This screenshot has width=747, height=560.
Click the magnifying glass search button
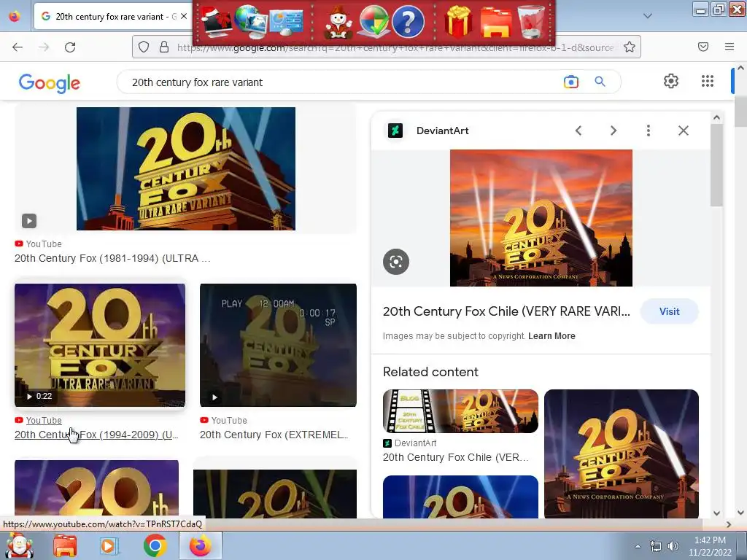point(600,82)
